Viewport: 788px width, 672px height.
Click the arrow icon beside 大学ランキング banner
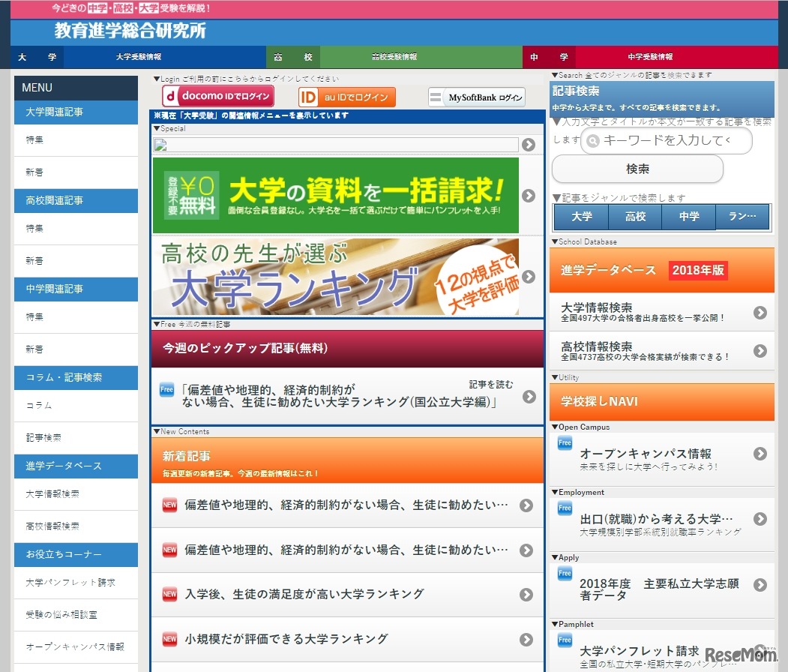pos(529,277)
